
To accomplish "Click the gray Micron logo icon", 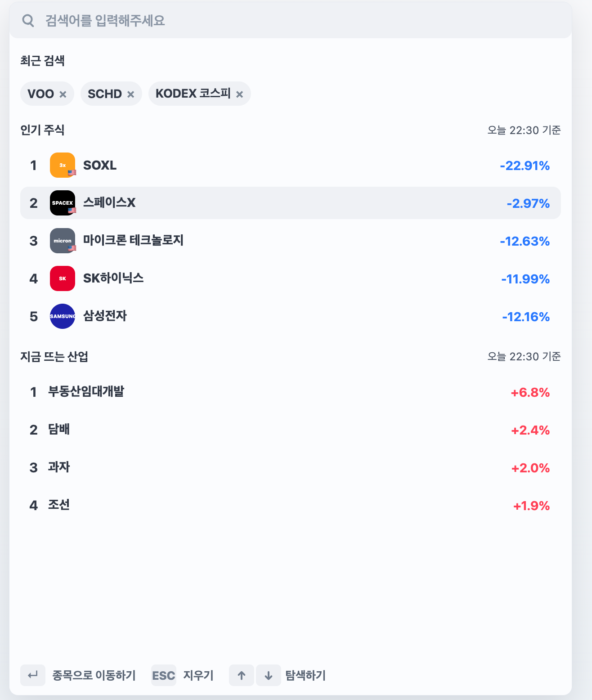I will coord(63,241).
